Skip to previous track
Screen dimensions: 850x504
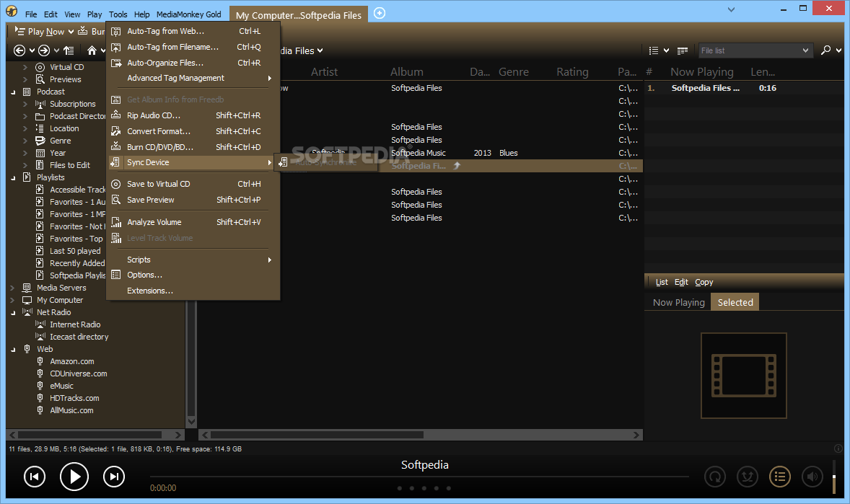coord(35,477)
